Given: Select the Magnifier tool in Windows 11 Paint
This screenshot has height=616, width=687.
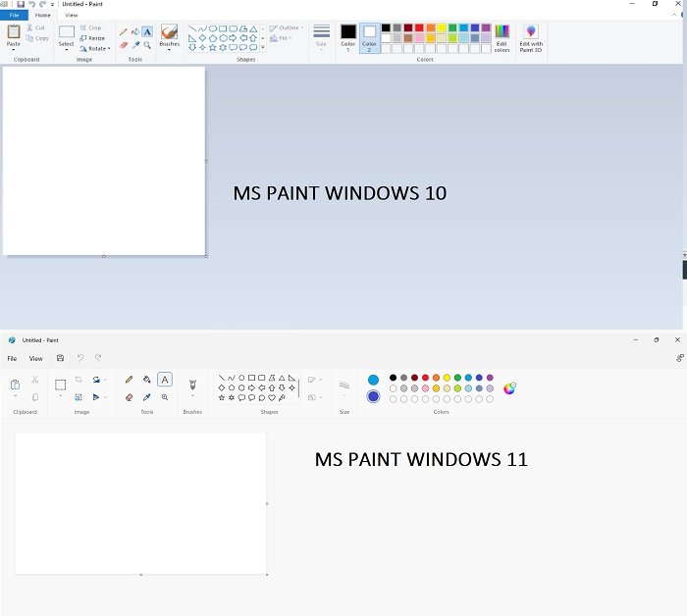Looking at the screenshot, I should (165, 397).
